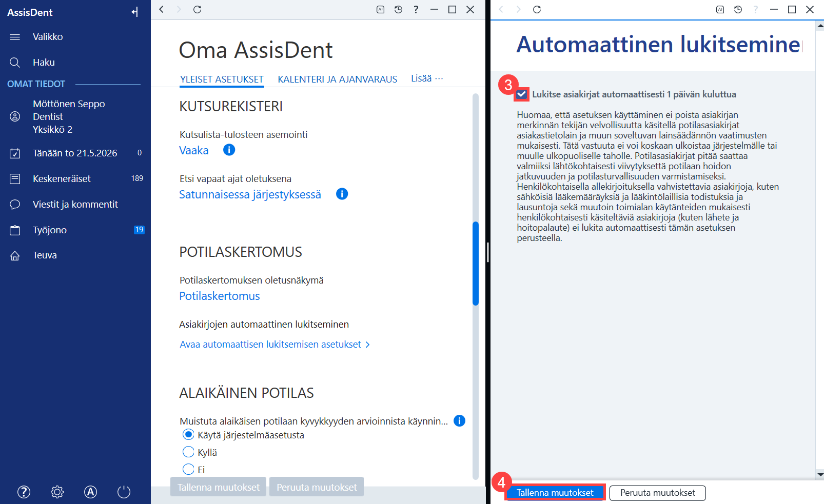Open the Möttönen Seppo user profile icon

point(15,116)
